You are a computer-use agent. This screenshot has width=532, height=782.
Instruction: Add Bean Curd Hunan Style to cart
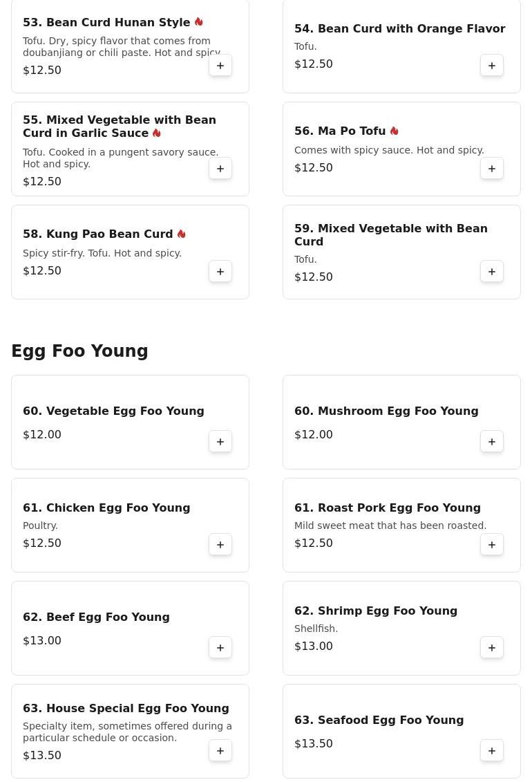click(x=220, y=66)
